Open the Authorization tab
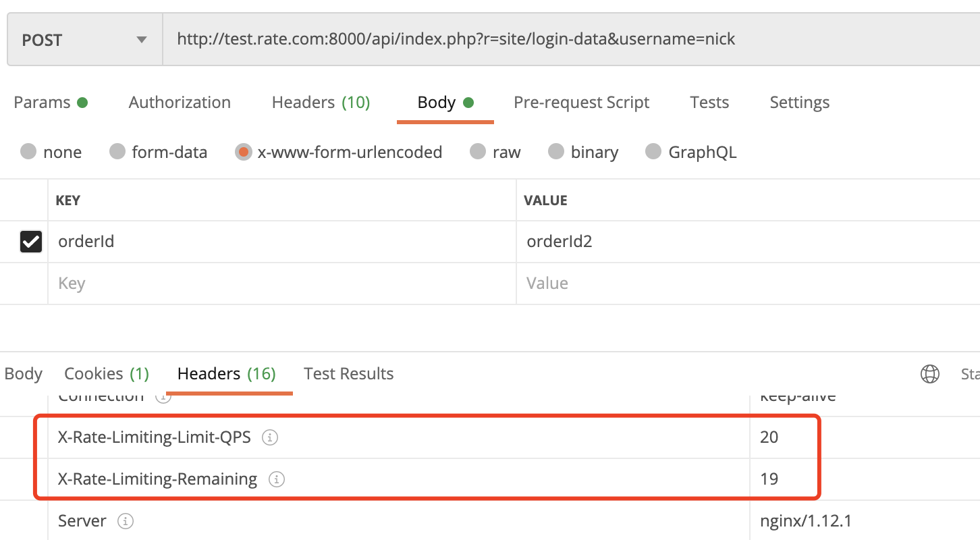This screenshot has width=980, height=540. pos(180,103)
